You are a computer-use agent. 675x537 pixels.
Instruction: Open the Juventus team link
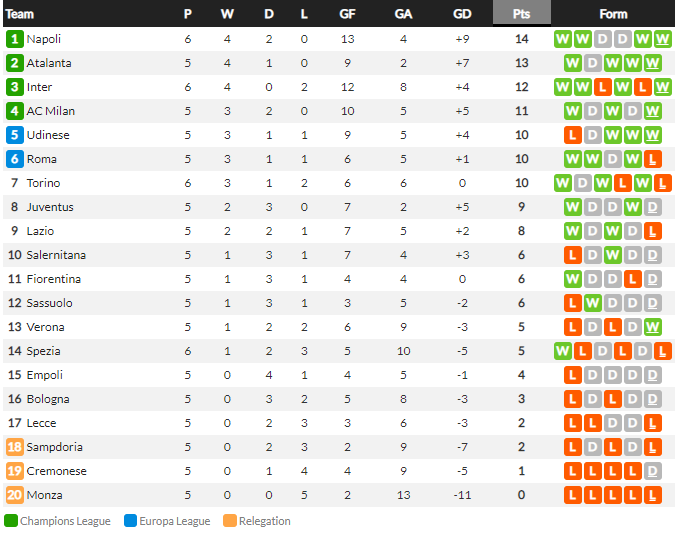pos(50,207)
